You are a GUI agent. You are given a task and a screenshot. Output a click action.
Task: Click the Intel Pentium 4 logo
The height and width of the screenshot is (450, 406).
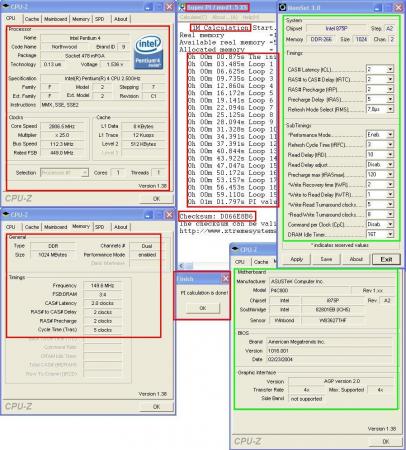148,53
